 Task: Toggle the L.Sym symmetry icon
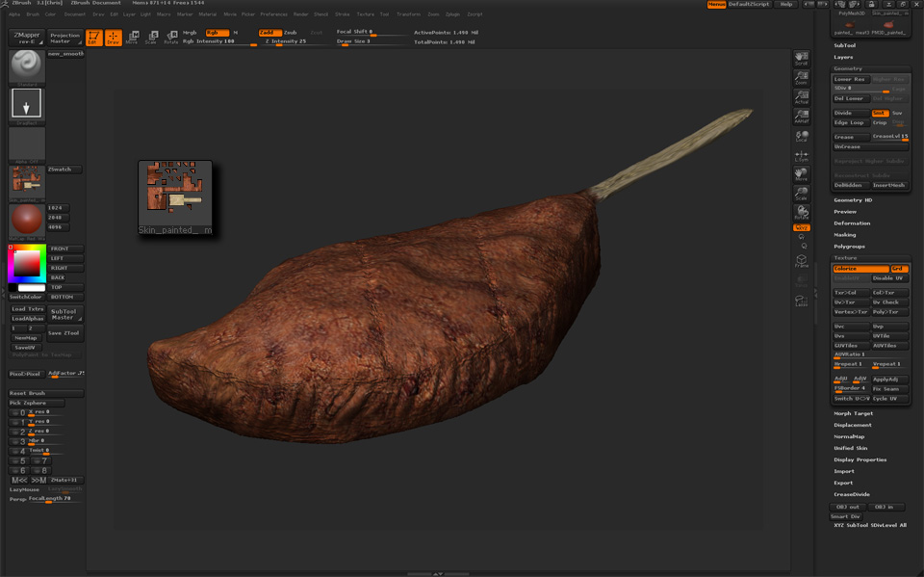[801, 155]
